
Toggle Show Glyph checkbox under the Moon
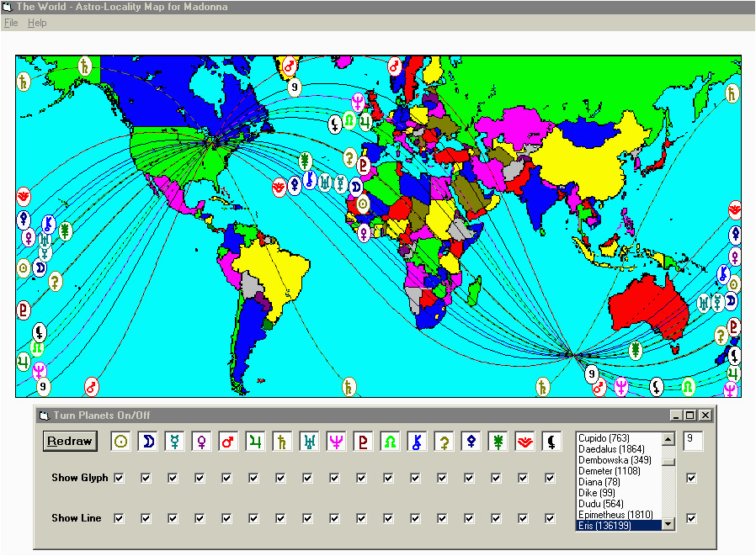tap(146, 478)
